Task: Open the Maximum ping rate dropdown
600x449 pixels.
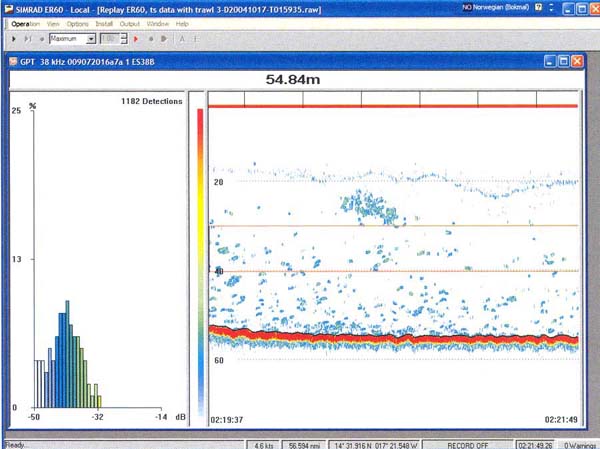Action: pyautogui.click(x=91, y=38)
